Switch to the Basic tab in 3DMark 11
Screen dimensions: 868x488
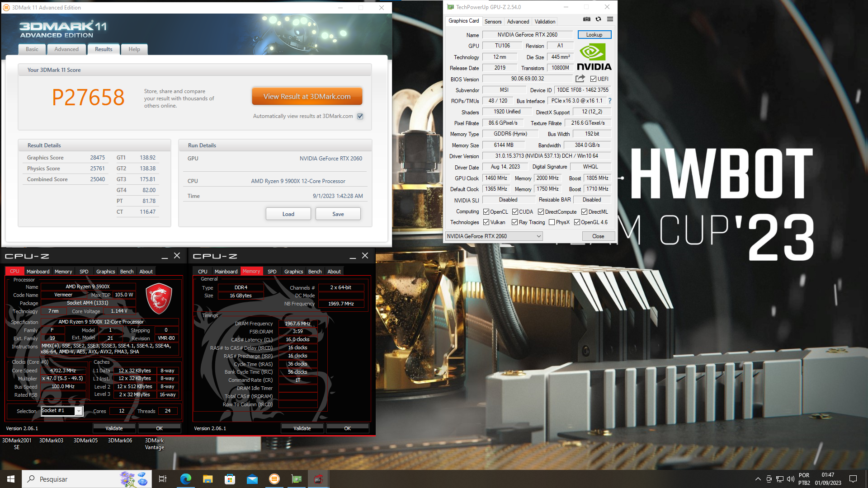pyautogui.click(x=32, y=49)
